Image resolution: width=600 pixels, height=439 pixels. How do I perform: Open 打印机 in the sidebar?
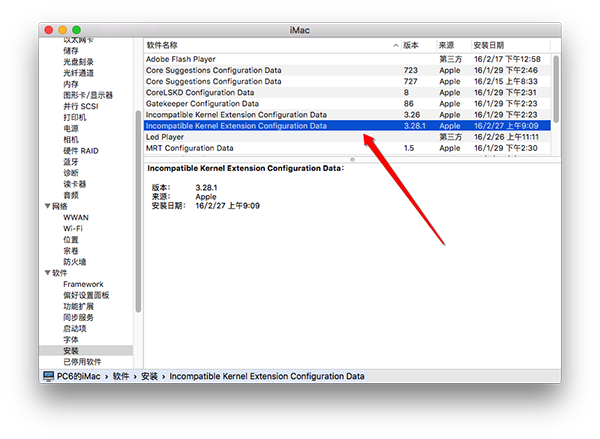pos(75,118)
